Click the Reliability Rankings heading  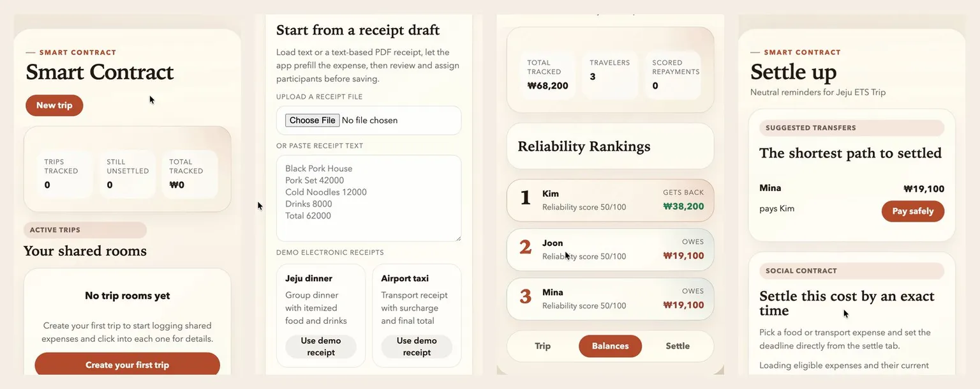[584, 146]
